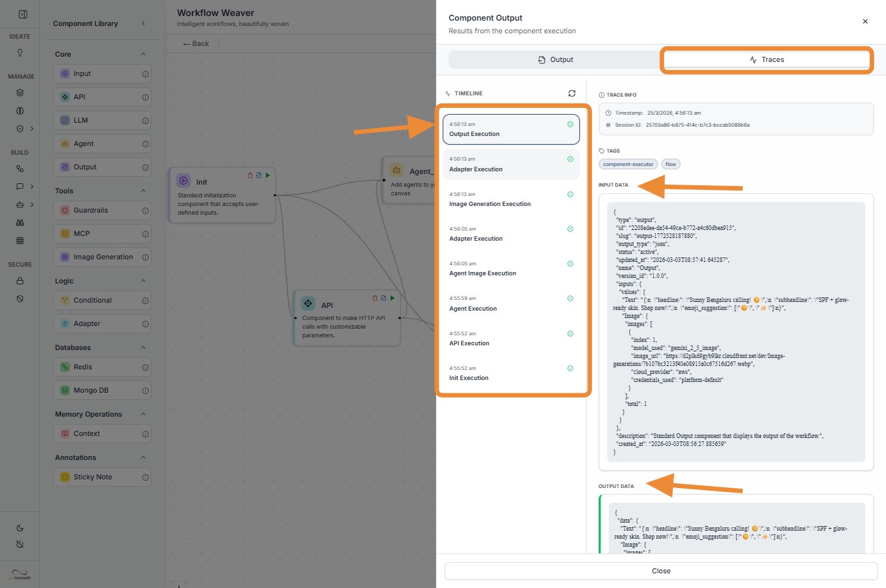
Task: Select Output Execution in the timeline
Action: (511, 129)
